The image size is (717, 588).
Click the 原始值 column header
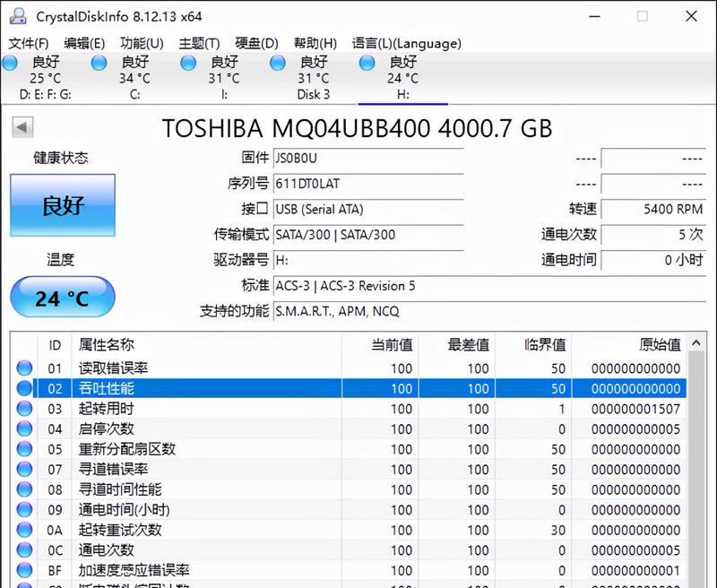pyautogui.click(x=629, y=345)
